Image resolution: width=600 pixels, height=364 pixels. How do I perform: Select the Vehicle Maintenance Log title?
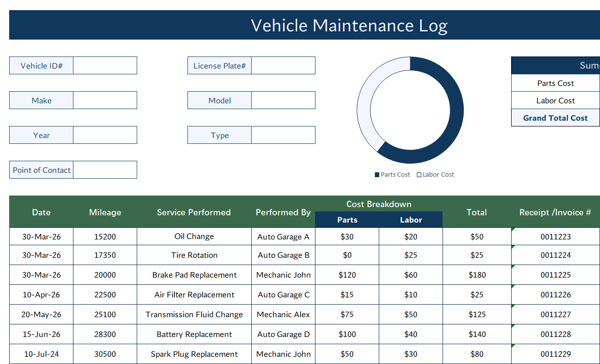(x=349, y=25)
